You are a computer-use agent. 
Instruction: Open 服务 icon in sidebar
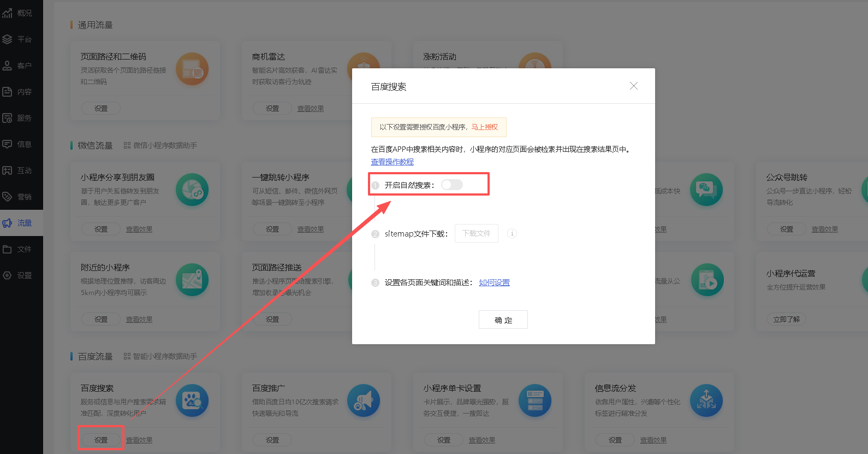(7, 118)
